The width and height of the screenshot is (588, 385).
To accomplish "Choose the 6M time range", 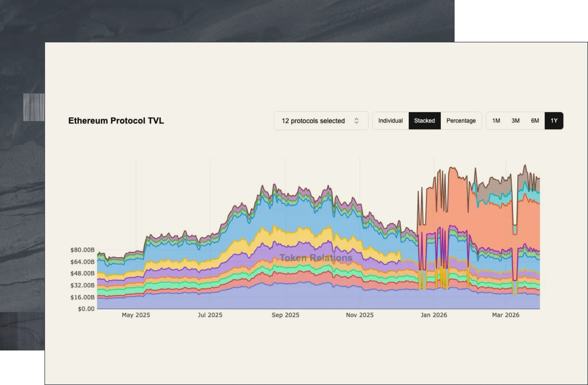I will point(535,121).
